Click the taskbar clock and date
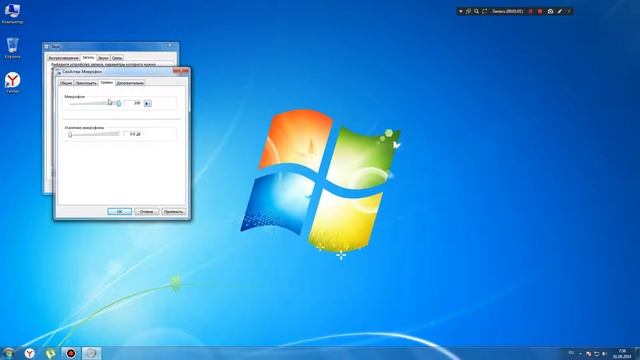Screen dimensions: 640x360 [x=622, y=353]
